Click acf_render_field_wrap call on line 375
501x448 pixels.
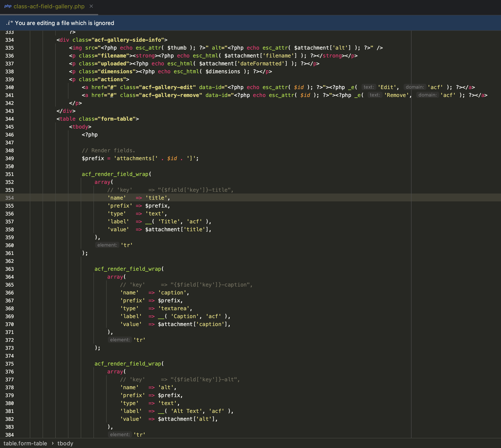click(x=128, y=364)
